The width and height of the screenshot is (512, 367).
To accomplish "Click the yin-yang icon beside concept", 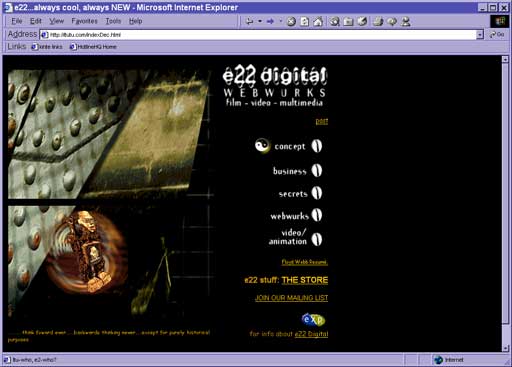I will [x=262, y=146].
